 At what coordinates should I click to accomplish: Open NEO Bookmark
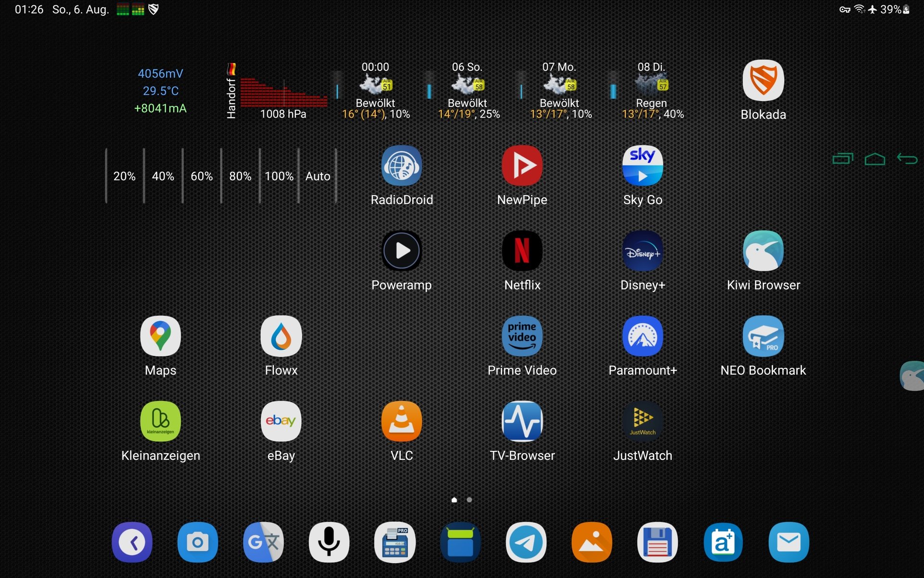coord(763,336)
